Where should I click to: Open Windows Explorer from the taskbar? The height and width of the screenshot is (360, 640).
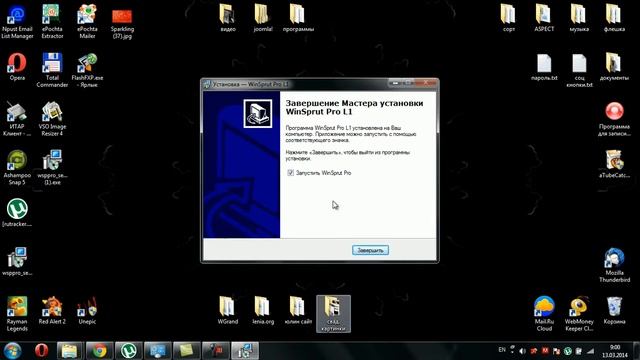tap(70, 351)
